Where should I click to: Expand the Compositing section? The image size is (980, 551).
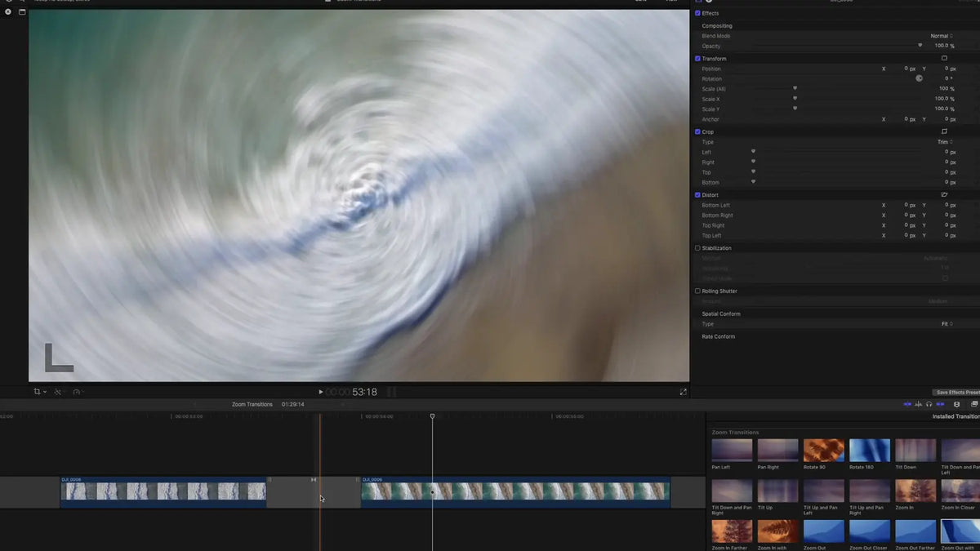(717, 26)
